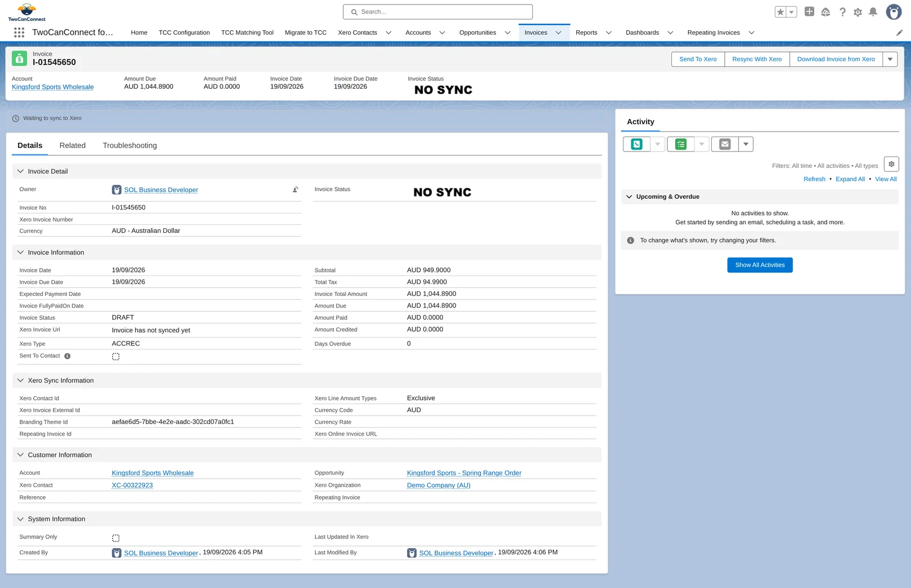Click the Created By avatar icon
The width and height of the screenshot is (911, 588).
click(x=117, y=553)
